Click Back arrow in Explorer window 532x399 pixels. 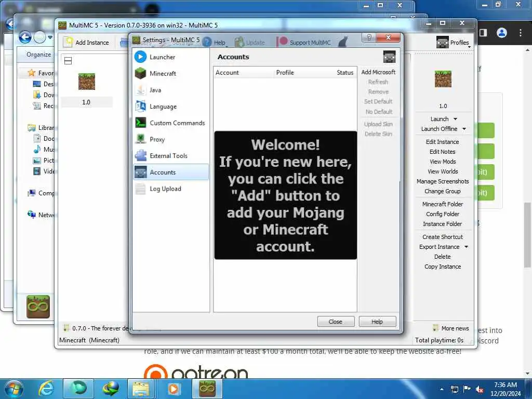[25, 37]
